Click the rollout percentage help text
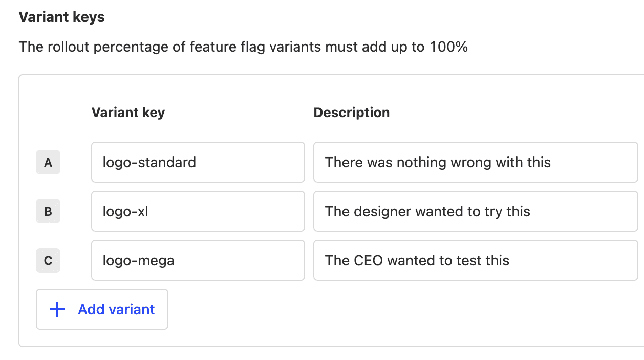The image size is (644, 360). coord(243,47)
